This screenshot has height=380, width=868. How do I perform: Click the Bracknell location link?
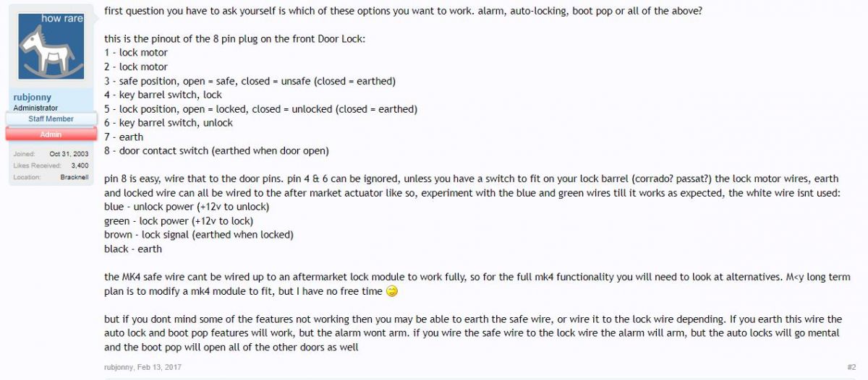74,177
